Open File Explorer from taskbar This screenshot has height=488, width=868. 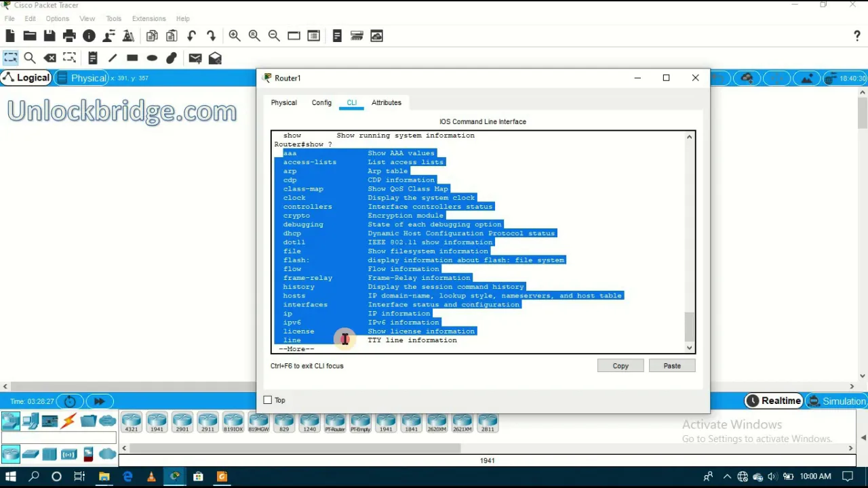pos(104,476)
